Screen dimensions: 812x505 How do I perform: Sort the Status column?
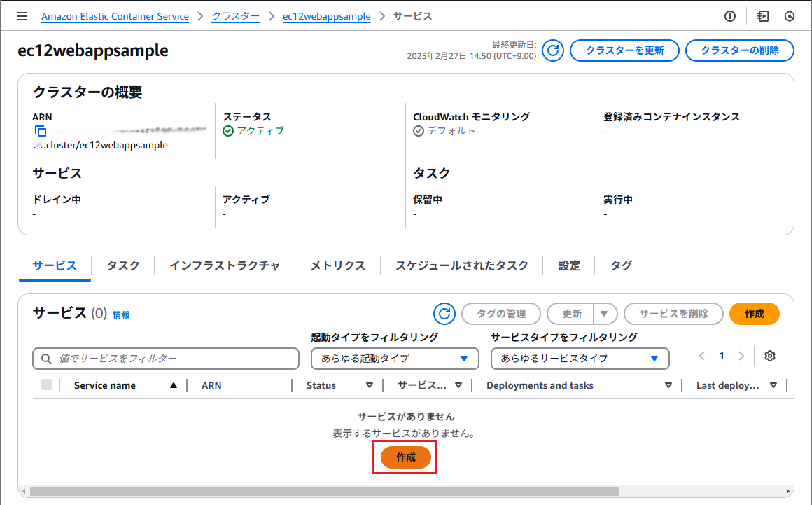click(x=369, y=385)
